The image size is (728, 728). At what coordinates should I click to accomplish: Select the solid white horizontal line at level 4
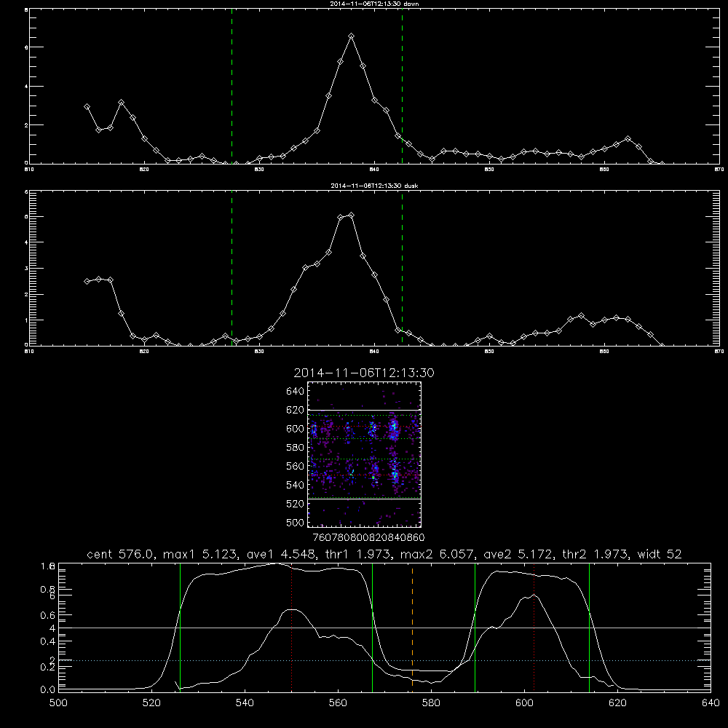(x=384, y=628)
